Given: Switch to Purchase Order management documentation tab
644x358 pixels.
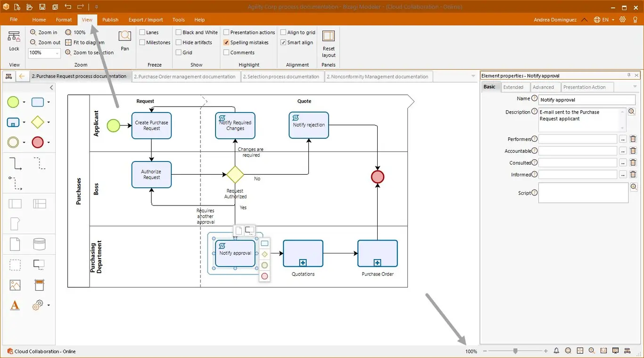Looking at the screenshot, I should tap(187, 76).
